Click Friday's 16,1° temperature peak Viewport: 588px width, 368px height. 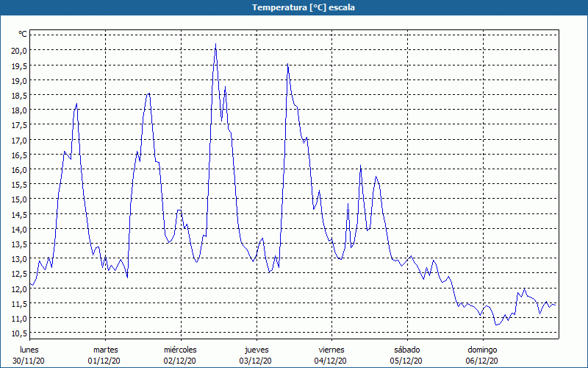[x=360, y=166]
